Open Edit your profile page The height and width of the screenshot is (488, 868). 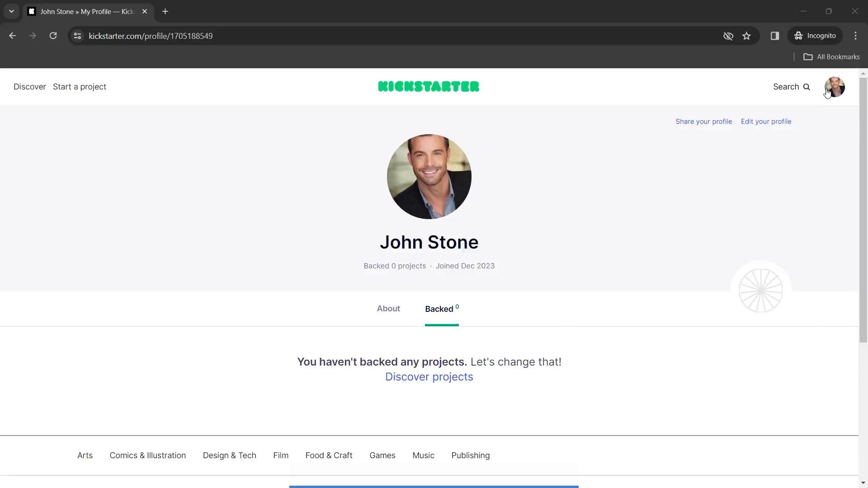click(x=766, y=121)
